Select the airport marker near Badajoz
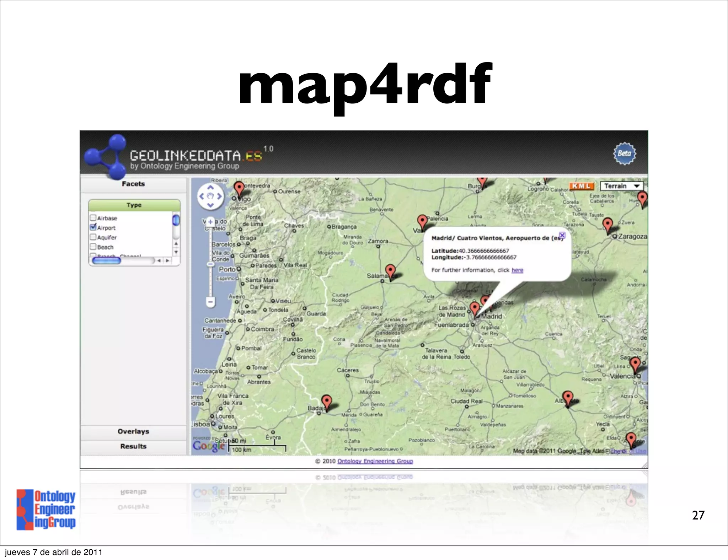 tap(326, 402)
